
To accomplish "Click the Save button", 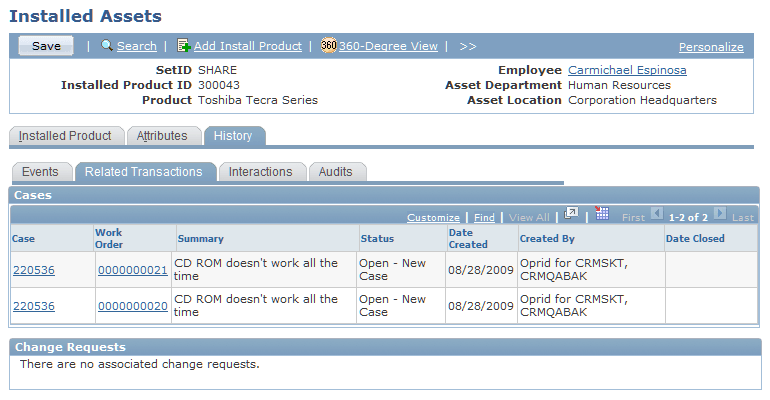I will click(x=46, y=46).
